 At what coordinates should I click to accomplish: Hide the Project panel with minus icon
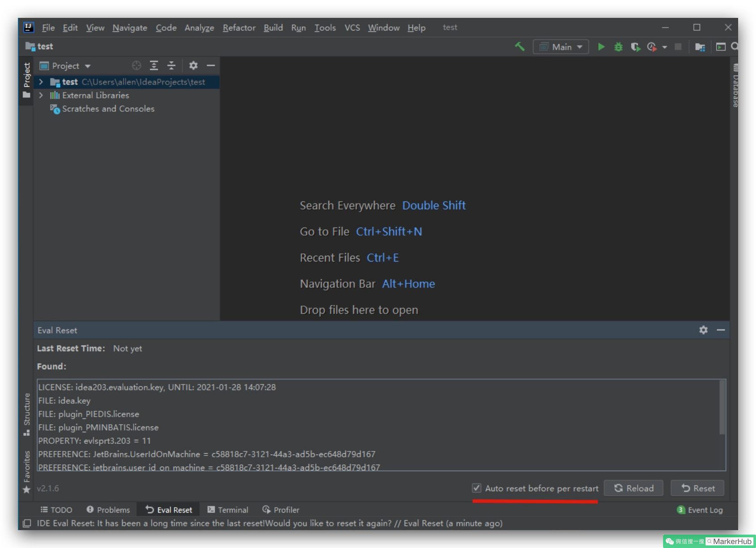(211, 66)
